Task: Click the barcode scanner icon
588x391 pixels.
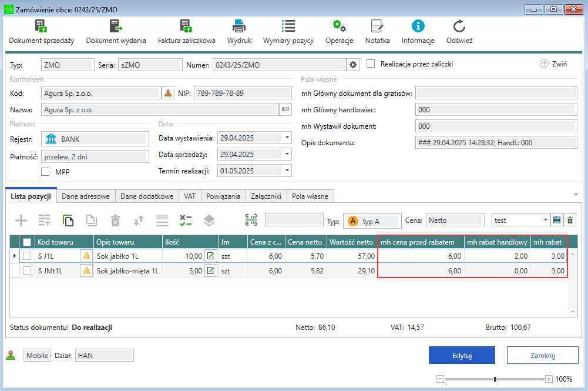Action: [251, 220]
